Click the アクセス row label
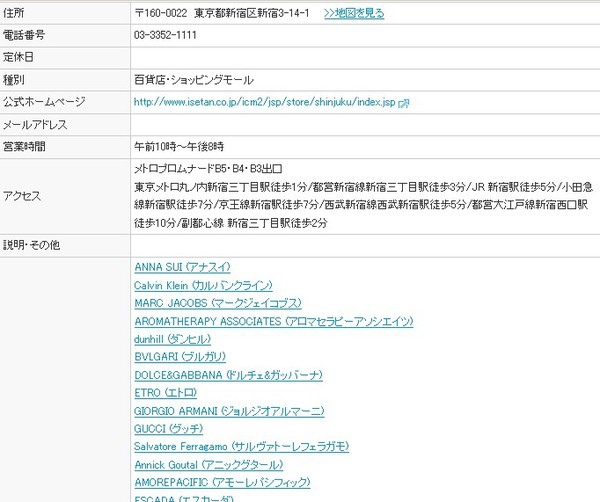 pyautogui.click(x=22, y=196)
